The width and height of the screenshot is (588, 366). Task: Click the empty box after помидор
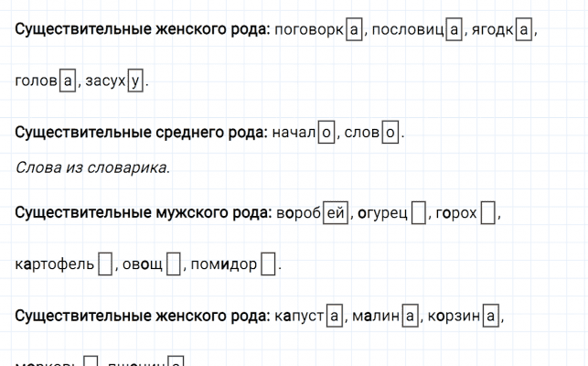[268, 266]
